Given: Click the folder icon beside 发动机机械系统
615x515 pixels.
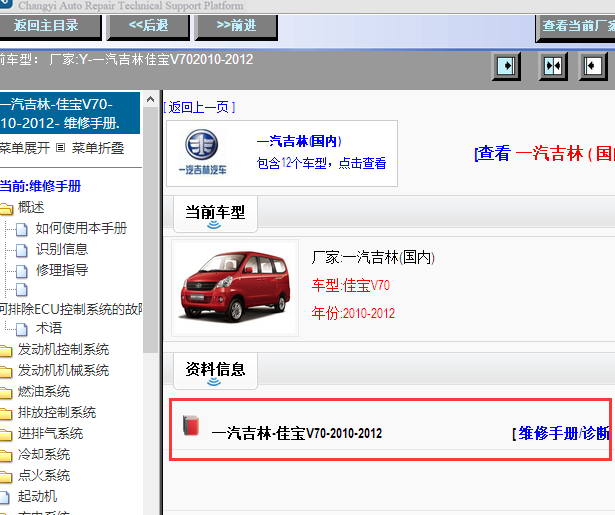Looking at the screenshot, I should [6, 372].
